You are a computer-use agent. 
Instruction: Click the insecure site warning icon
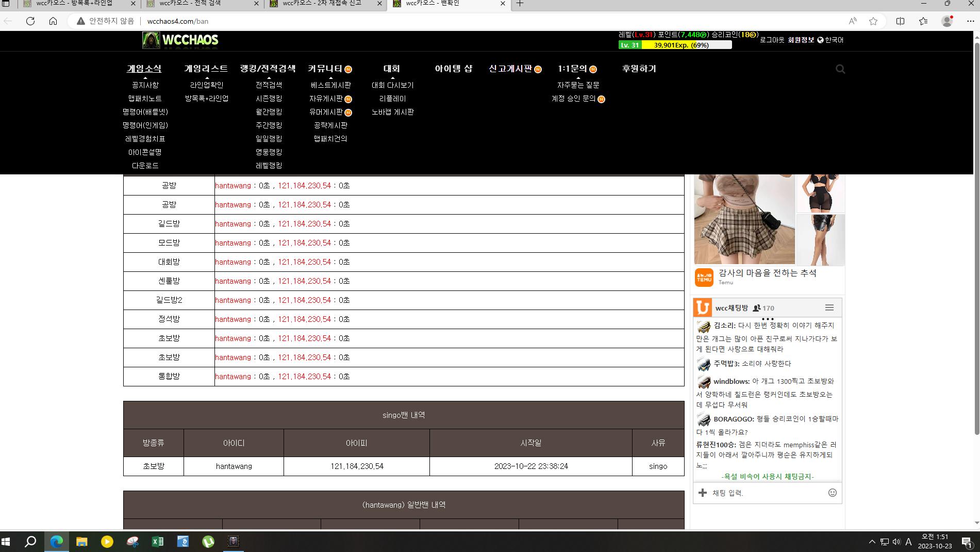click(x=80, y=21)
